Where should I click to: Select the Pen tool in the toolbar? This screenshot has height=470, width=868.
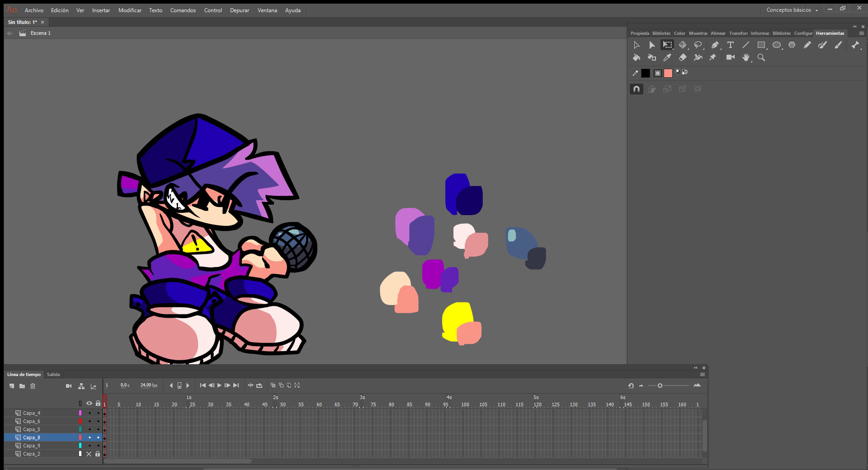coord(715,45)
